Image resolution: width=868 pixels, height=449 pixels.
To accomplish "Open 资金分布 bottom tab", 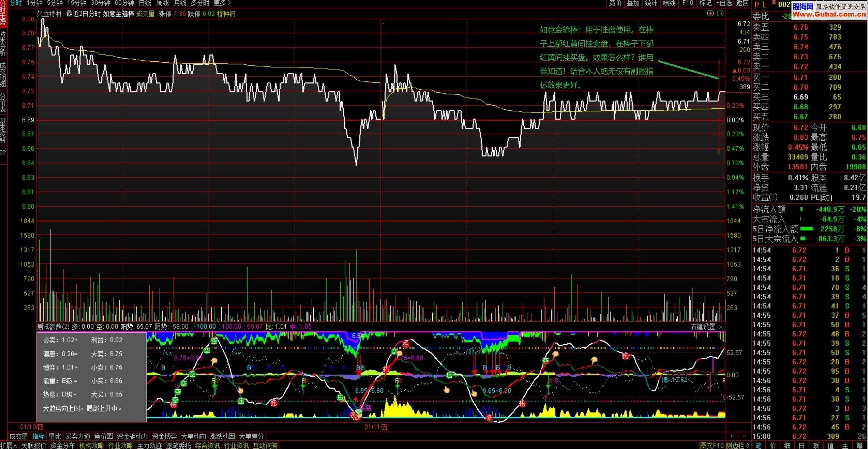I will pos(62,445).
